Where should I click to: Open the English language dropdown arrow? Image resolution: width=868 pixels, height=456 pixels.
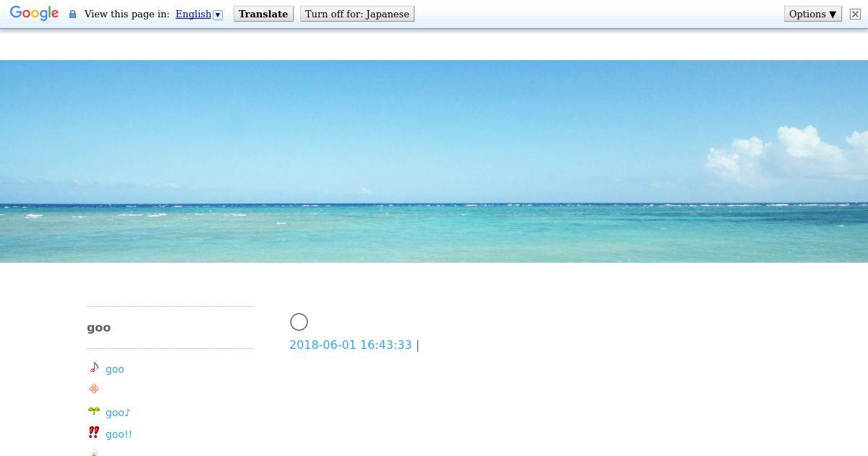pos(218,14)
